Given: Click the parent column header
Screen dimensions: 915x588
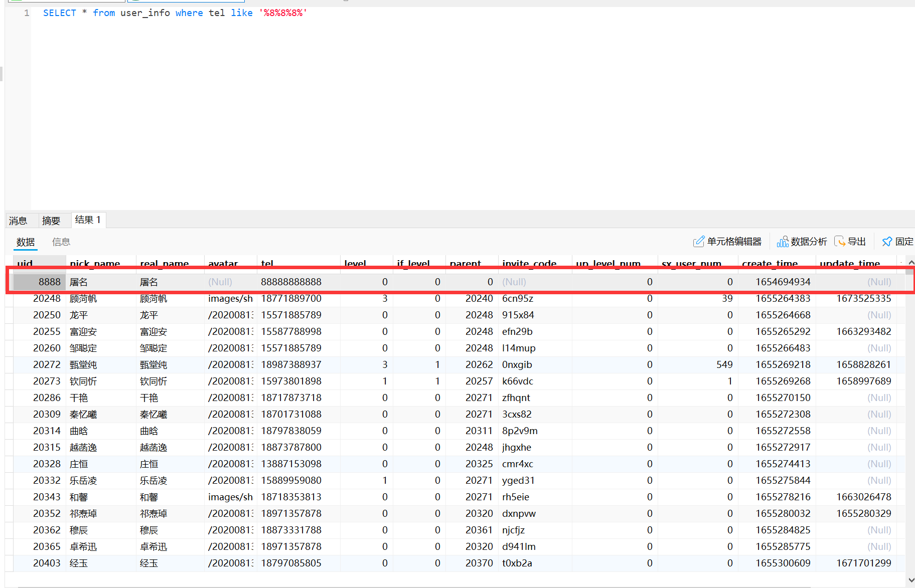Looking at the screenshot, I should click(472, 264).
